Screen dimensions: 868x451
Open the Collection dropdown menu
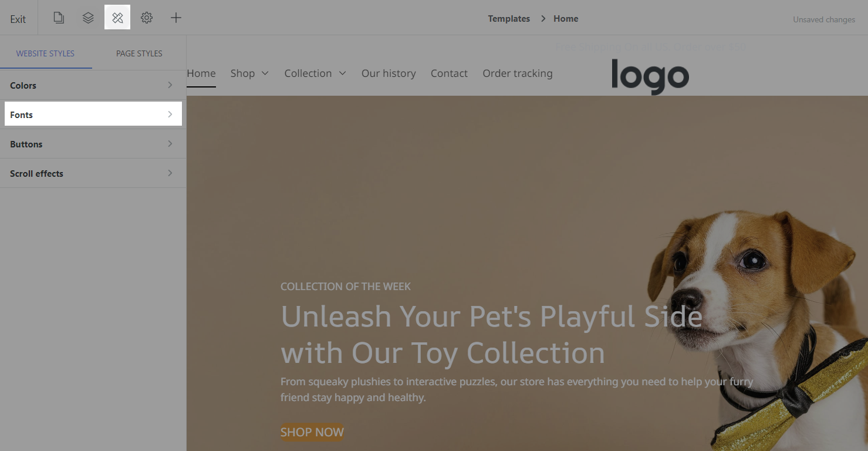[x=315, y=73]
